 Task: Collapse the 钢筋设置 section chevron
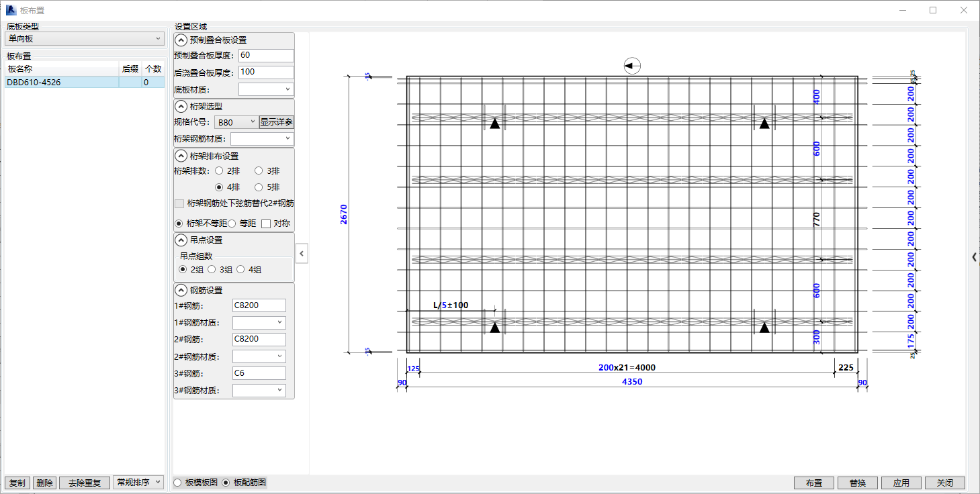click(181, 290)
